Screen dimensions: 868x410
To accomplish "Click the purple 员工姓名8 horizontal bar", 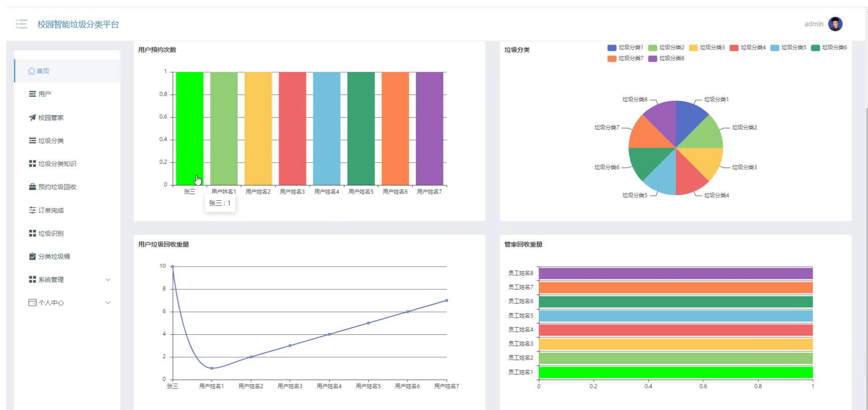I will pos(676,273).
